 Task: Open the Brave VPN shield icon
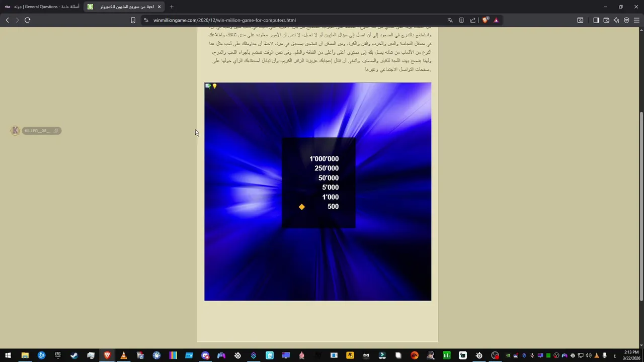coord(626,20)
